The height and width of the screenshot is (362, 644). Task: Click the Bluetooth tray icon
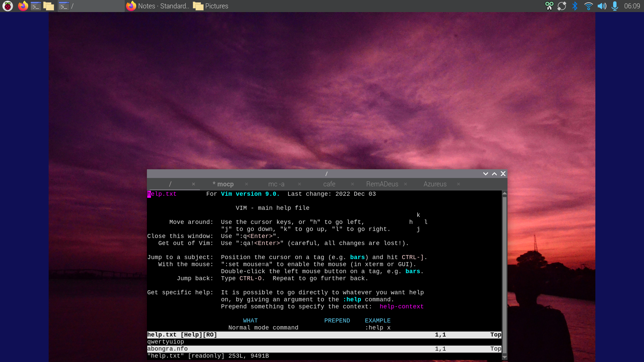(x=575, y=6)
